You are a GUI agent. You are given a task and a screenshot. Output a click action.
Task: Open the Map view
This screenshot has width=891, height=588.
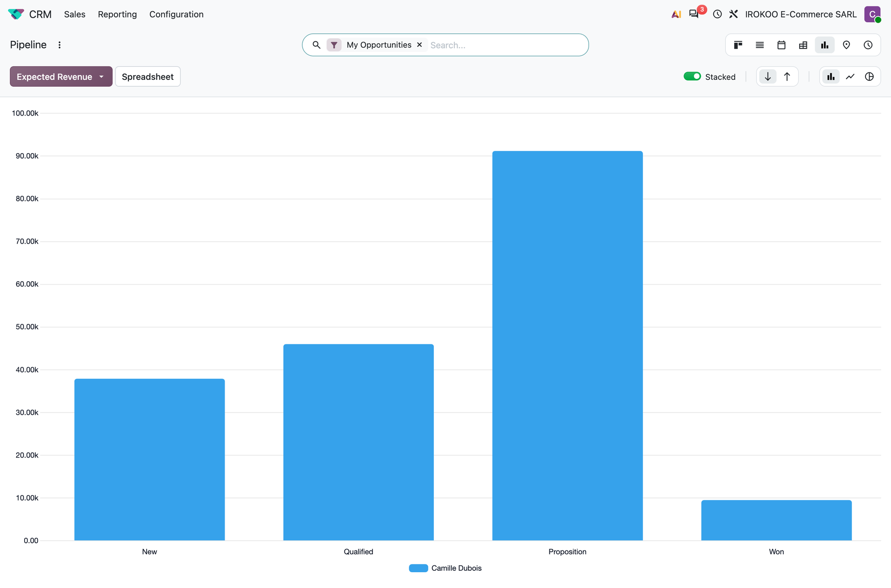pos(846,45)
